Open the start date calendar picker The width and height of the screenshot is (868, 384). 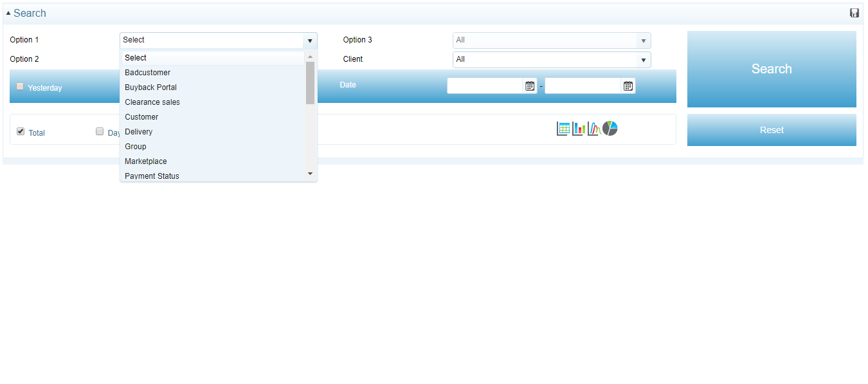[530, 86]
